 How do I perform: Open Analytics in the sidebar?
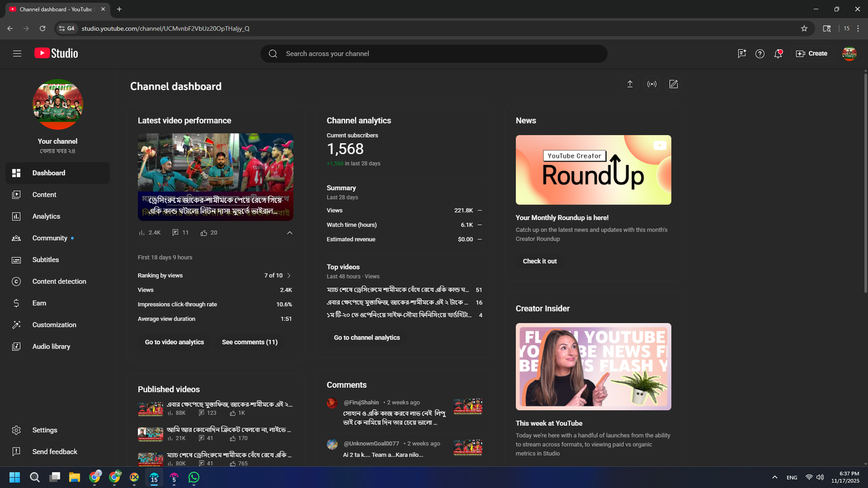point(46,216)
